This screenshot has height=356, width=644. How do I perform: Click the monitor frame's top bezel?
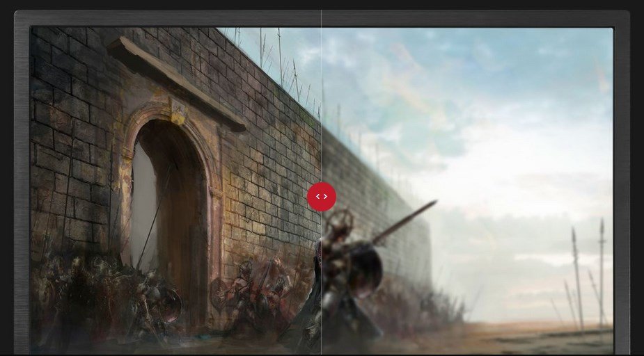[322, 17]
